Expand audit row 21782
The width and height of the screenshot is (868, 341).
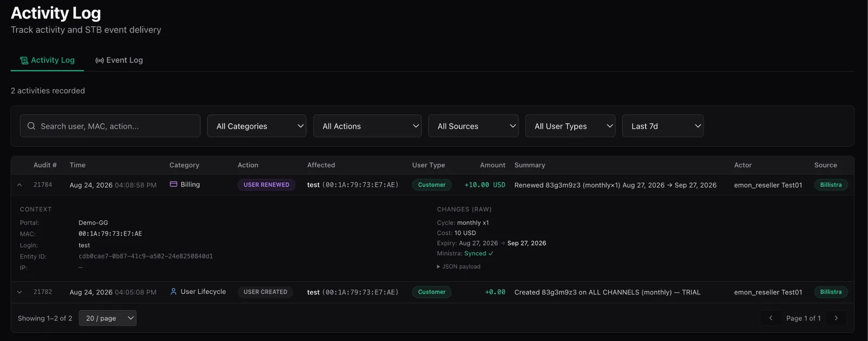click(x=20, y=292)
